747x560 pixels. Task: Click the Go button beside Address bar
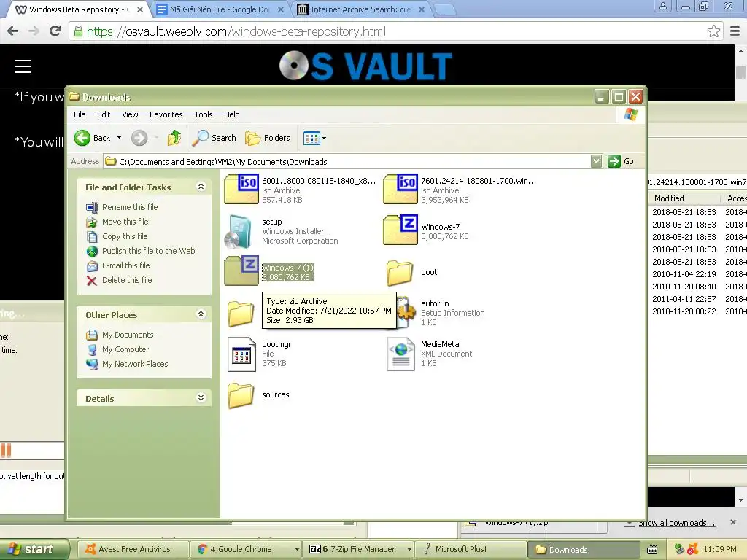[621, 161]
